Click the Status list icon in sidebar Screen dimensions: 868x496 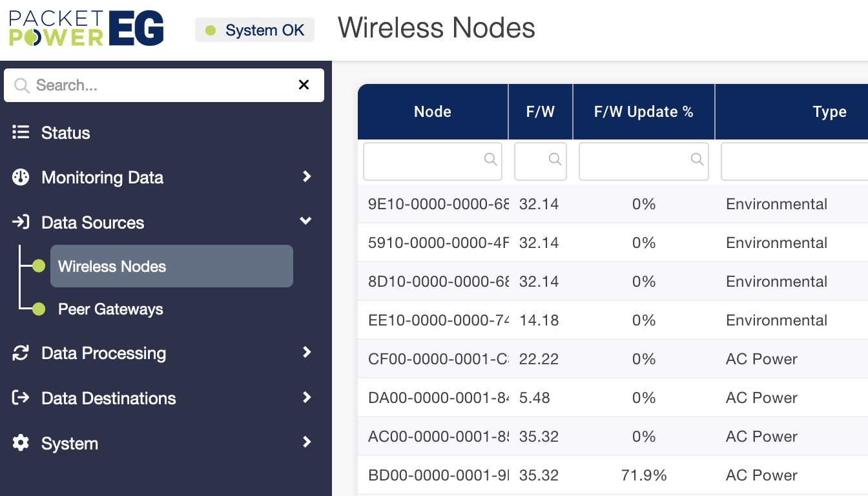pos(21,132)
